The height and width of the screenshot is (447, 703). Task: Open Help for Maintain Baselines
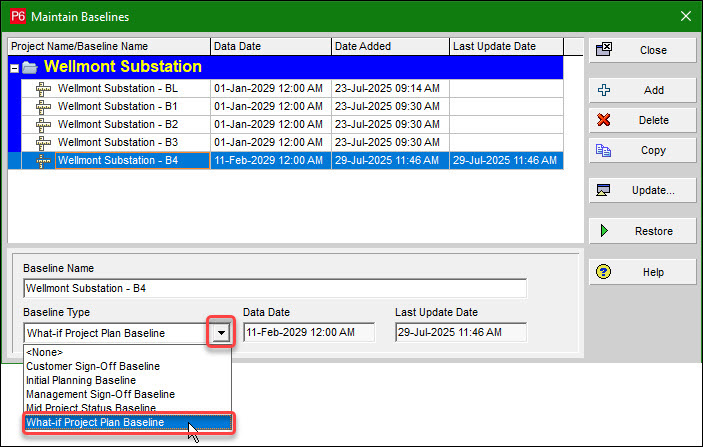tap(642, 272)
